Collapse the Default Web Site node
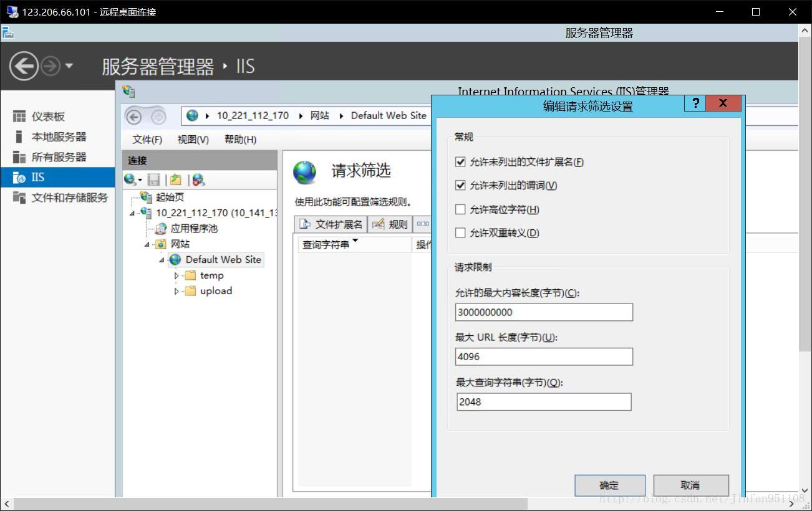This screenshot has height=511, width=812. 162,260
